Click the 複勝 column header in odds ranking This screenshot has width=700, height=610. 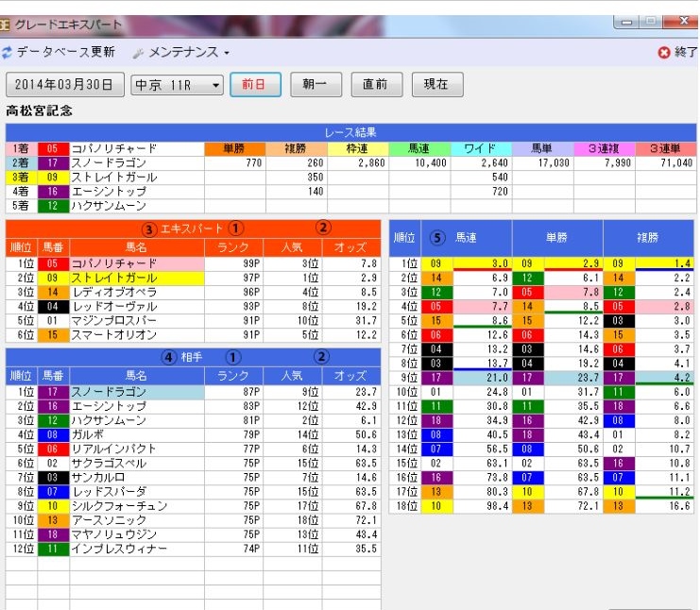point(648,238)
